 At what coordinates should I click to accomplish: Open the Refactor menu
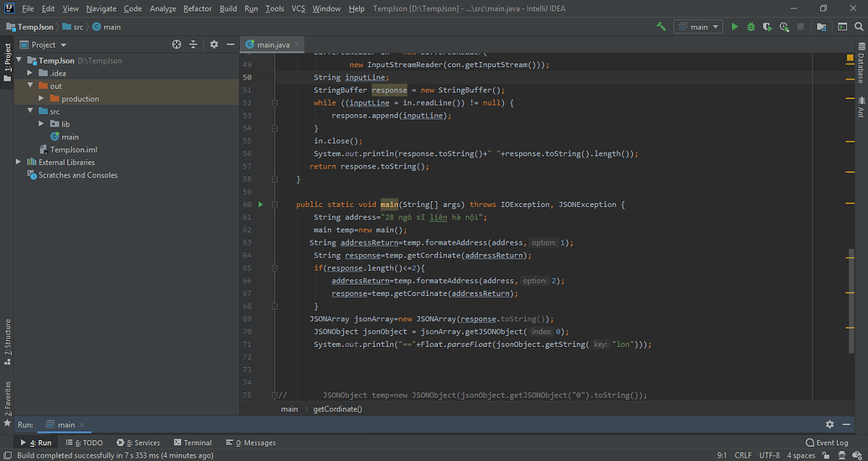[197, 8]
